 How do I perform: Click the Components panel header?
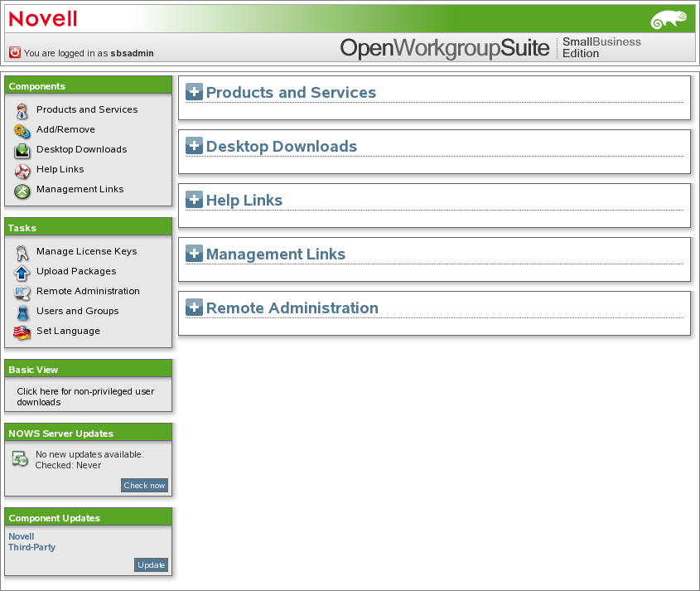(88, 85)
